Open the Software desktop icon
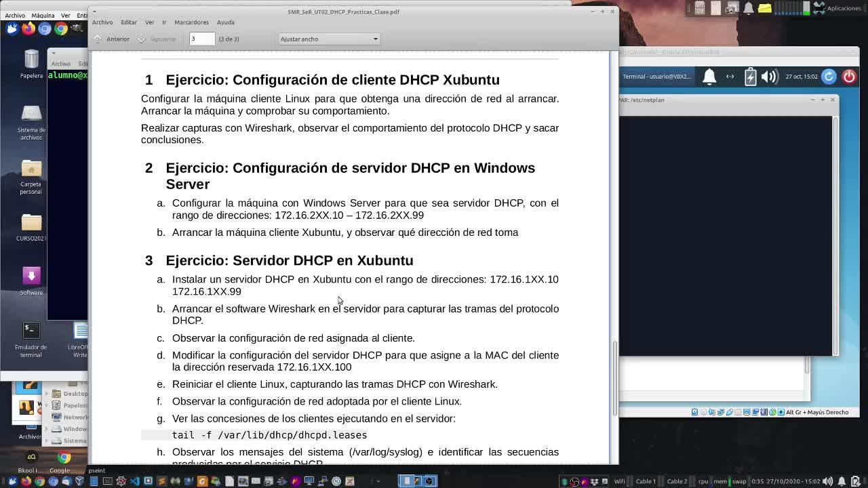The width and height of the screenshot is (868, 488). tap(31, 281)
